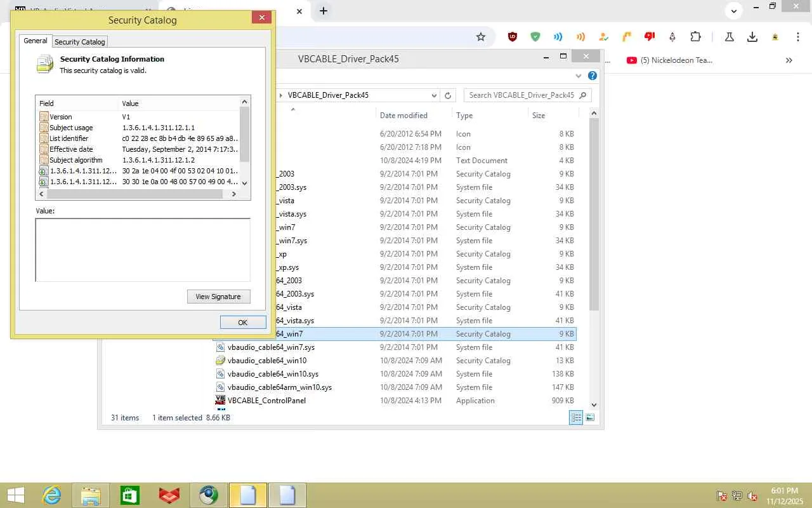Select the vbaudio_cable64arm_win10.sys file
Image resolution: width=812 pixels, height=508 pixels.
[395, 387]
